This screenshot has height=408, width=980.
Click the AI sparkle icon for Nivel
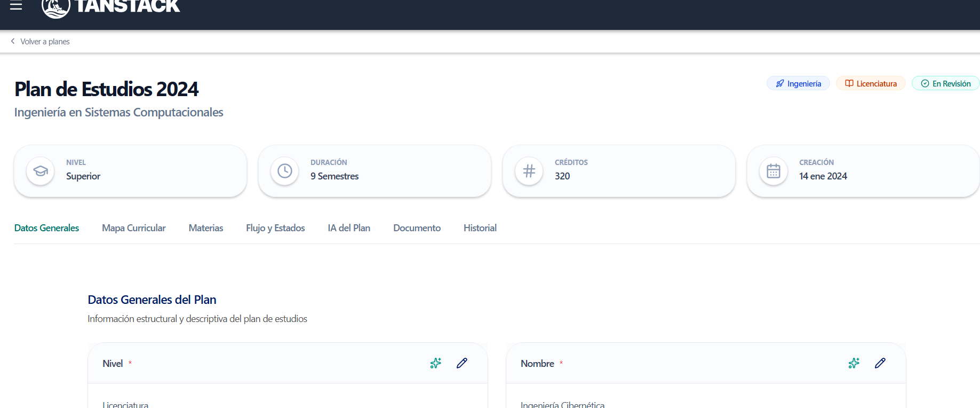[436, 363]
